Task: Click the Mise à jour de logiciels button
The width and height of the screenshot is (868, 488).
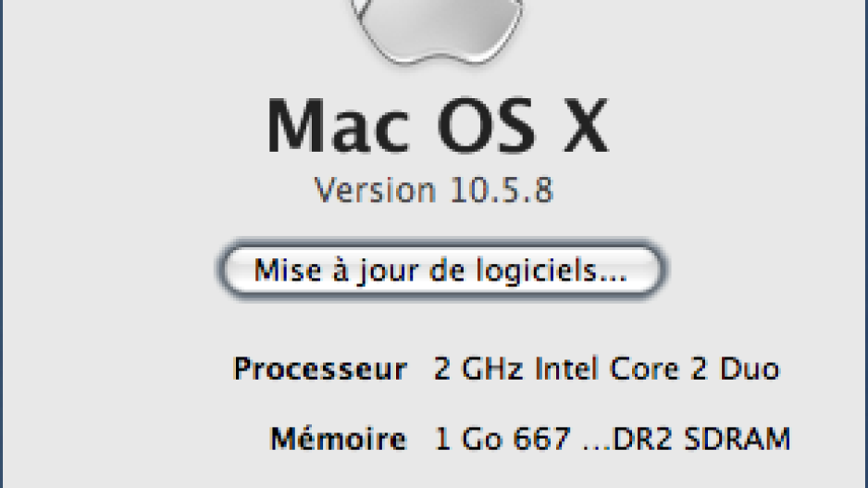Action: click(x=441, y=270)
